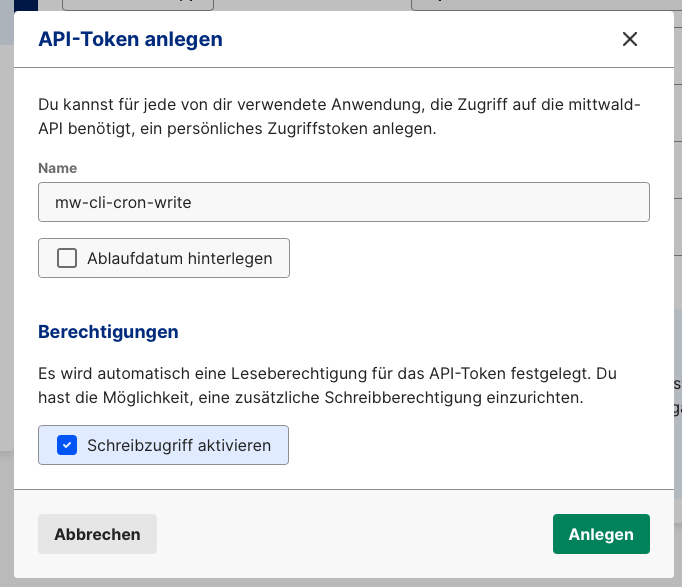The image size is (682, 587).
Task: Click the Name input field
Action: click(400, 201)
